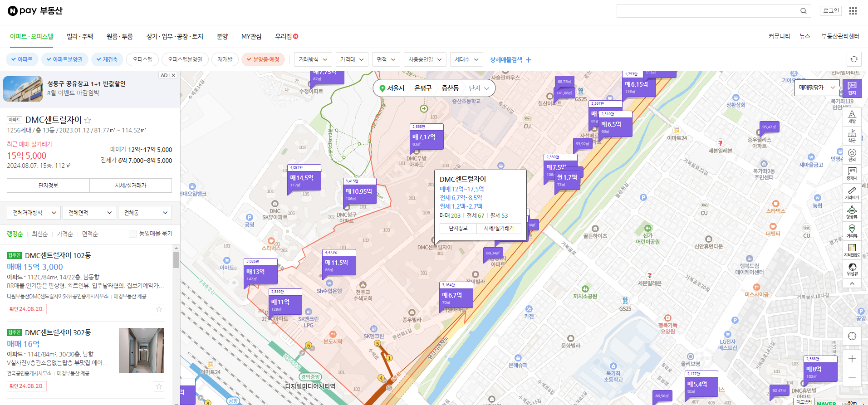Open the 분양 tab

[222, 36]
